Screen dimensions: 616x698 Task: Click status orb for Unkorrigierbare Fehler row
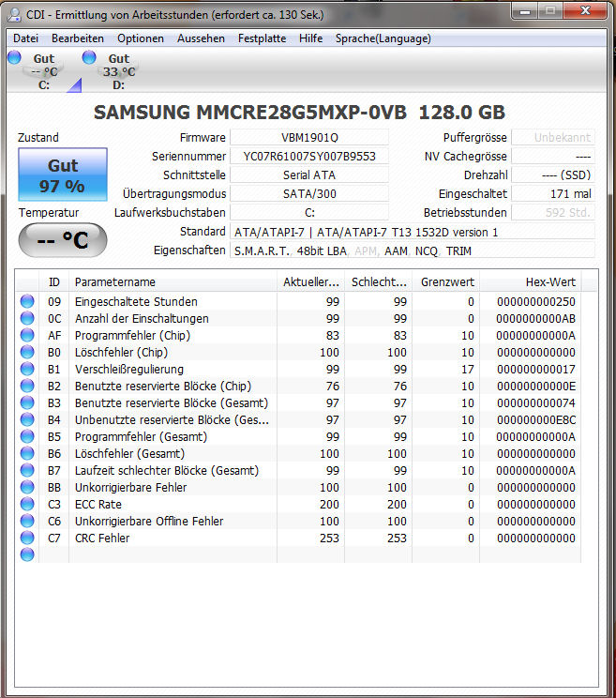27,488
